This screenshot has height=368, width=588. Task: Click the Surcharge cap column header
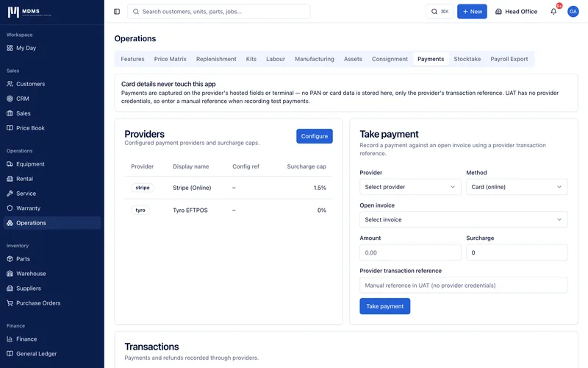click(306, 166)
